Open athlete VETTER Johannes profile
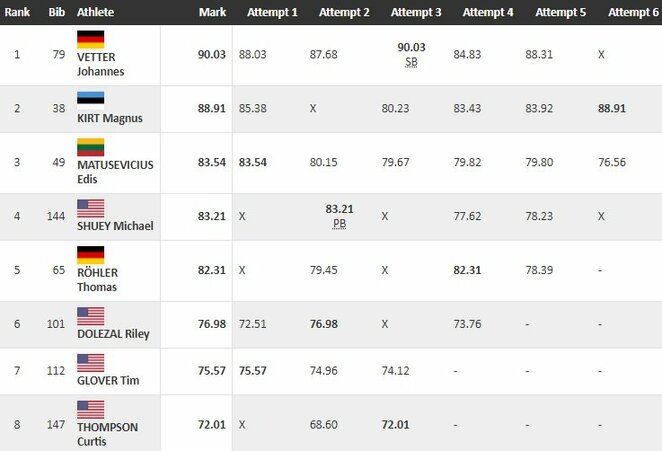Viewport: 662px width, 451px height. click(100, 64)
